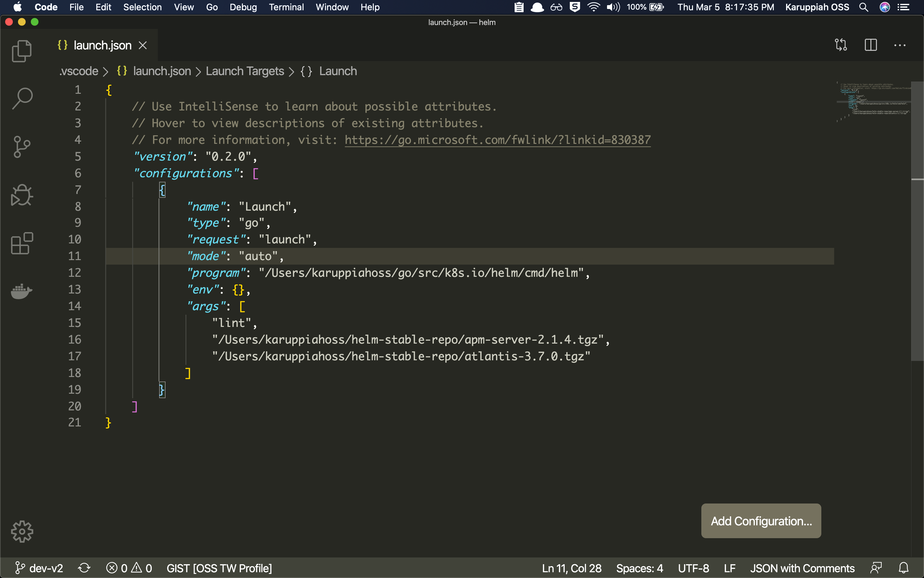The height and width of the screenshot is (578, 924).
Task: Synchronize changes with the sync icon
Action: [x=84, y=568]
